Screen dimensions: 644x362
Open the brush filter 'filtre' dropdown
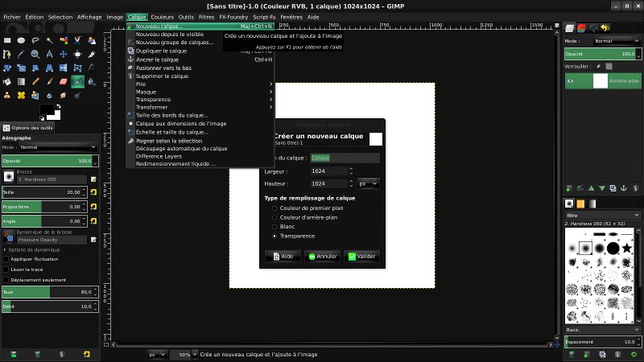[602, 215]
